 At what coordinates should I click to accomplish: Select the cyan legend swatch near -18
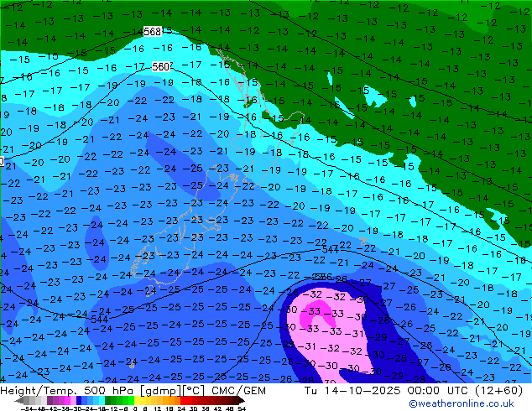[x=102, y=401]
